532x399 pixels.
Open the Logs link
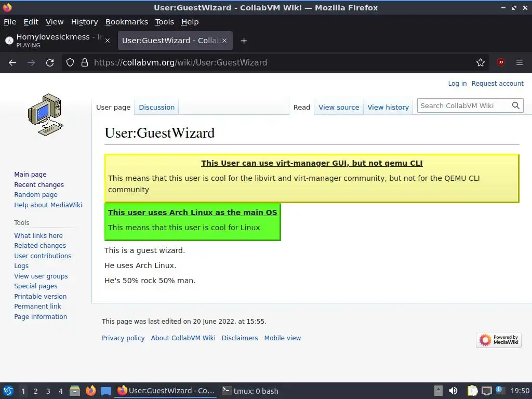pyautogui.click(x=21, y=266)
